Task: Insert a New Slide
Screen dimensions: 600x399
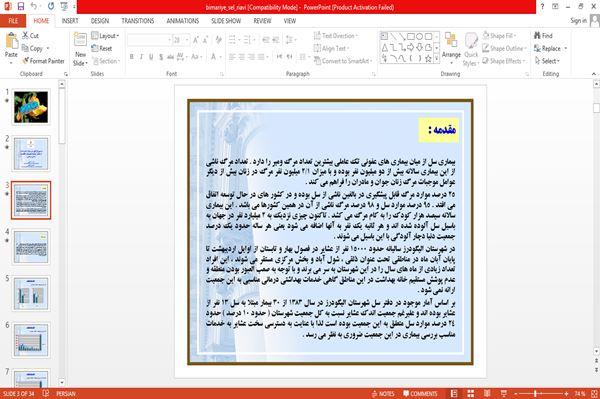Action: (80, 50)
